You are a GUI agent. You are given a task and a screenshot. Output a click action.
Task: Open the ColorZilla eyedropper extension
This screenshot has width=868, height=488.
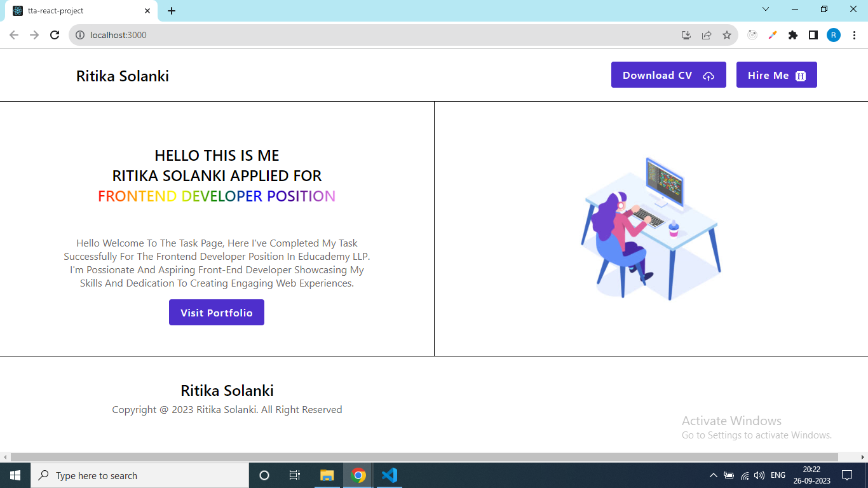tap(772, 35)
